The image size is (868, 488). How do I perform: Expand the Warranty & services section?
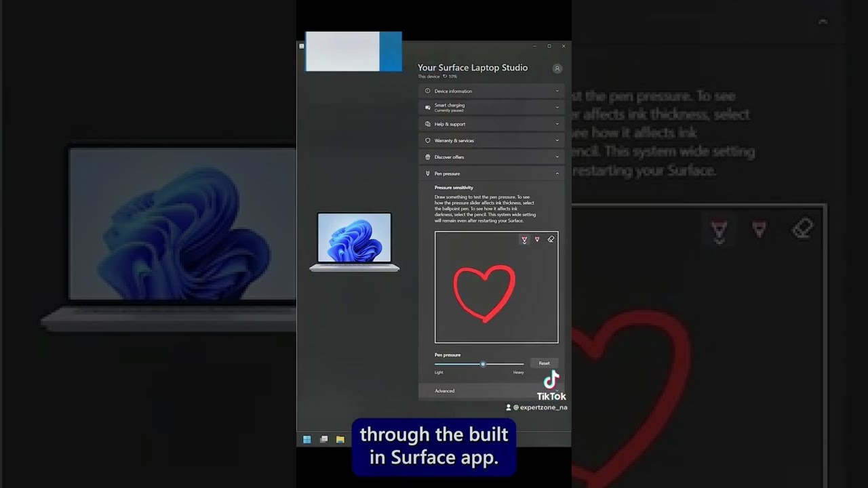[491, 140]
